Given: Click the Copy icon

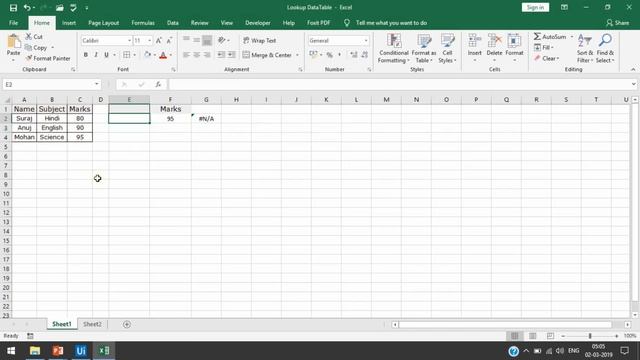Looking at the screenshot, I should pyautogui.click(x=29, y=48).
